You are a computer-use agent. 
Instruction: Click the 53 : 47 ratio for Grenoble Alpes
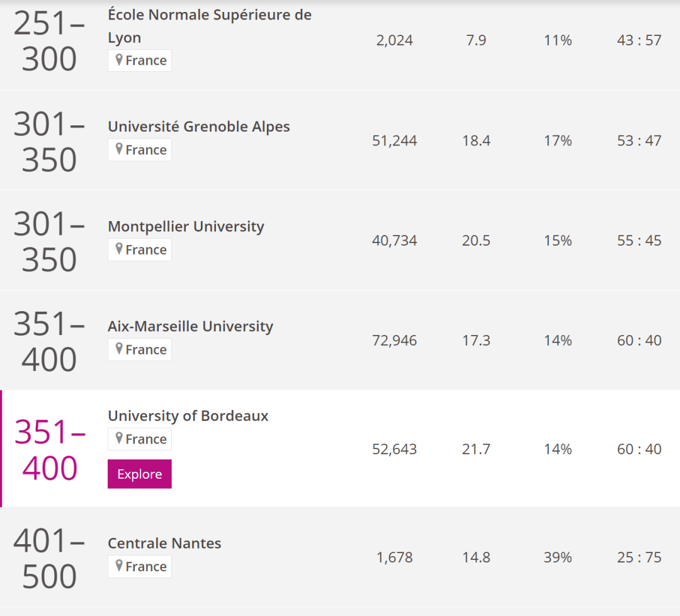click(639, 140)
